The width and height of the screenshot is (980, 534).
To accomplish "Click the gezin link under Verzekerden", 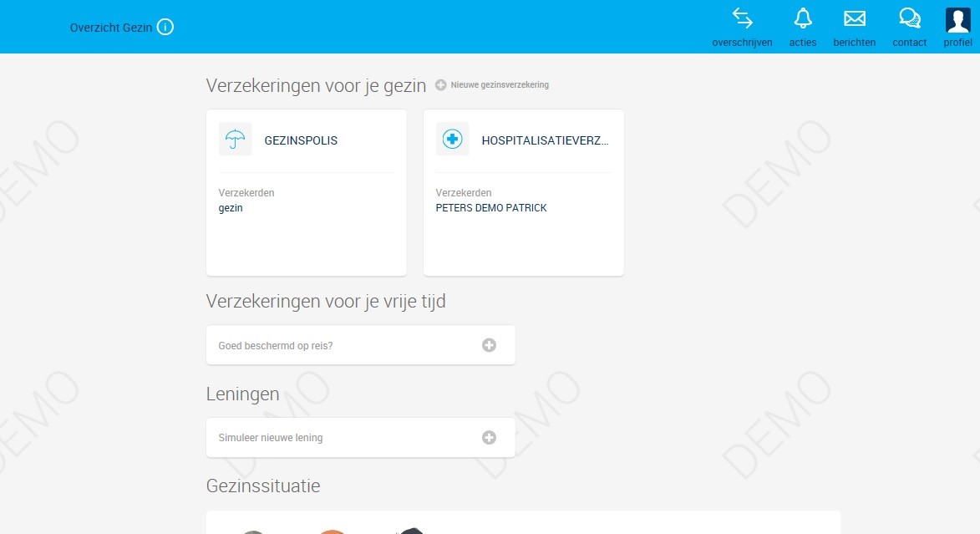I will (x=231, y=207).
